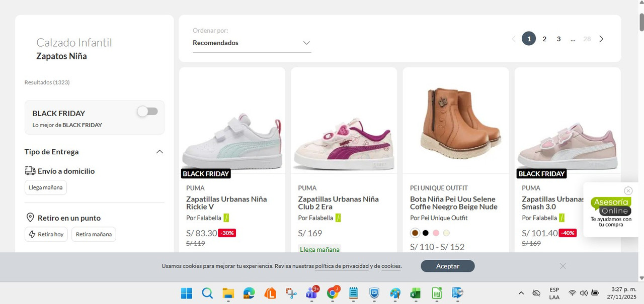Open File Explorer from the taskbar
644x304 pixels.
[228, 293]
